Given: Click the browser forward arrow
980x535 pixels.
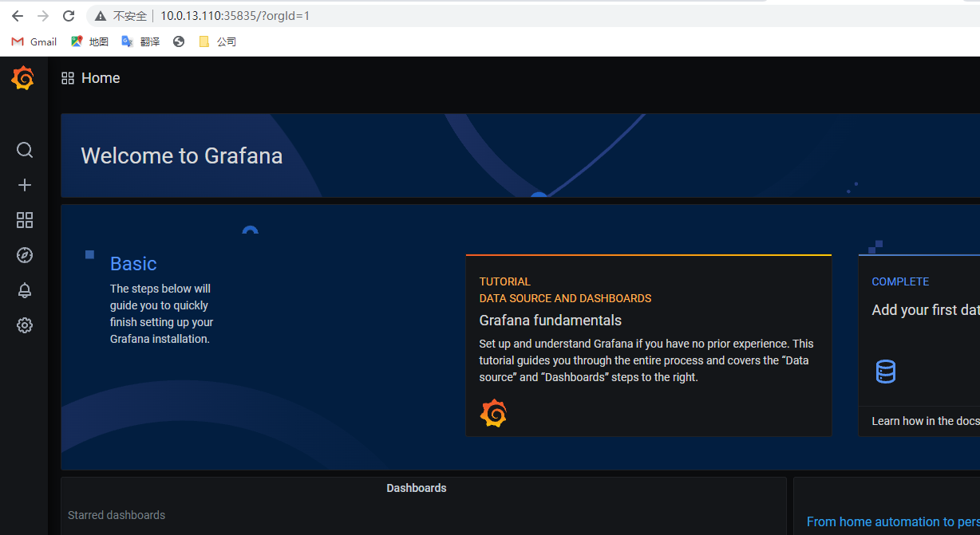Looking at the screenshot, I should (x=43, y=16).
